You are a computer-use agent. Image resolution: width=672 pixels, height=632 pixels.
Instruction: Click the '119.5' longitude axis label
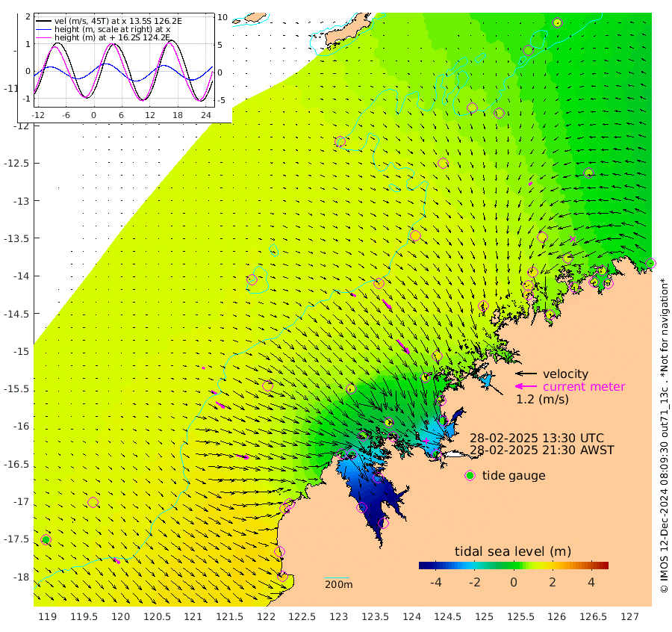click(84, 616)
